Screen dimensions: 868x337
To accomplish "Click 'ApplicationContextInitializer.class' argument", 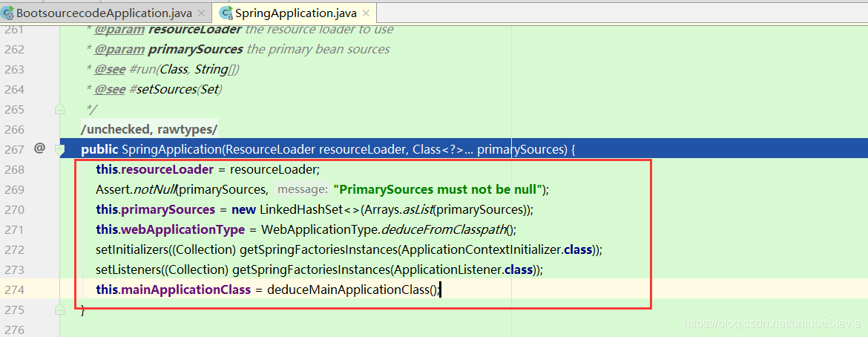I will (498, 249).
